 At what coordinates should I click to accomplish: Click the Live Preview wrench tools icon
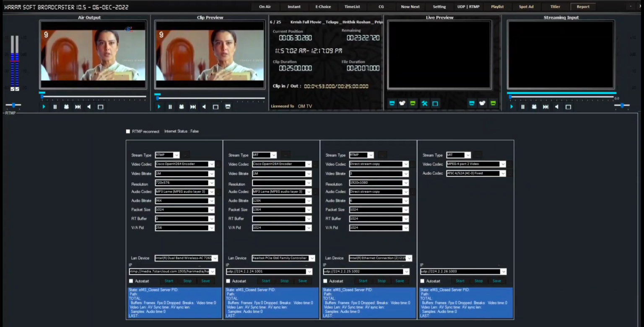[424, 103]
